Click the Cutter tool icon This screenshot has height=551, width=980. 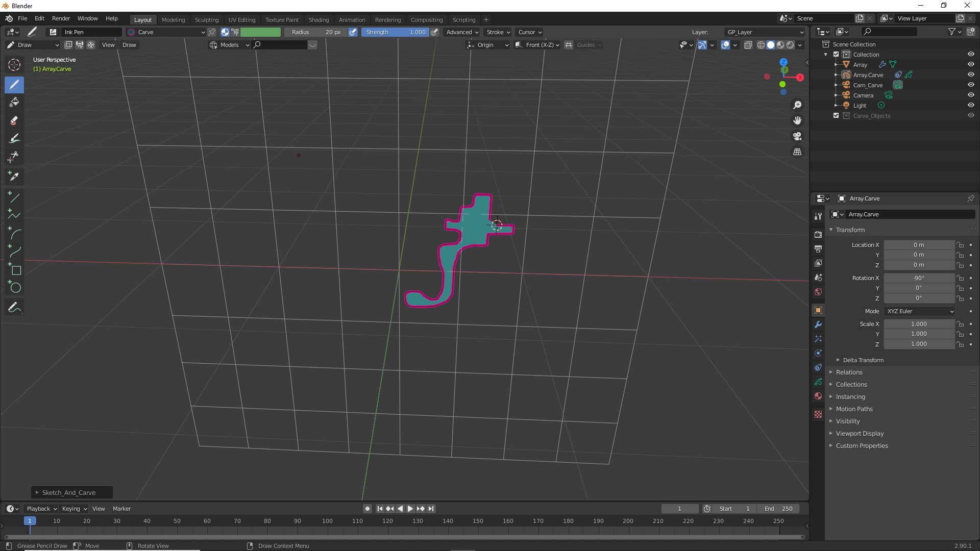(x=14, y=157)
